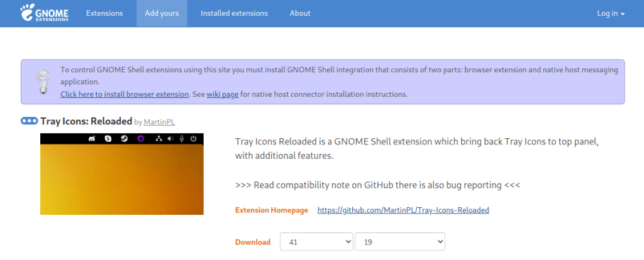Open the wiki page link
The width and height of the screenshot is (644, 260).
click(222, 94)
